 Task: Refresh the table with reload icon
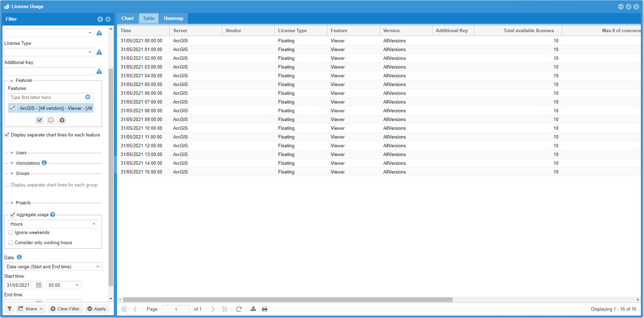239,309
